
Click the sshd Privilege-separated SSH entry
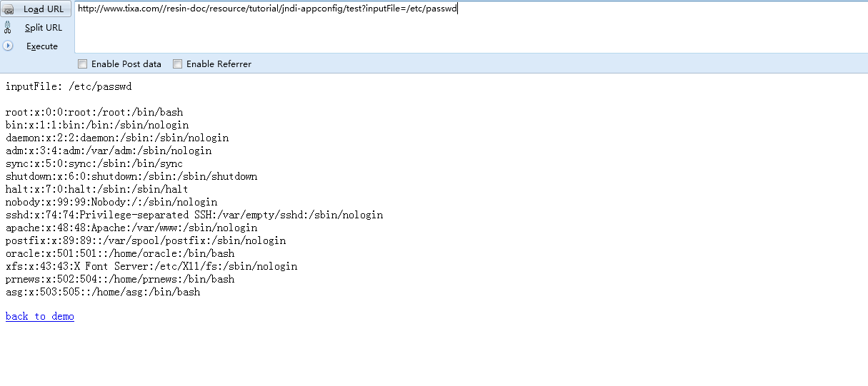tap(194, 215)
